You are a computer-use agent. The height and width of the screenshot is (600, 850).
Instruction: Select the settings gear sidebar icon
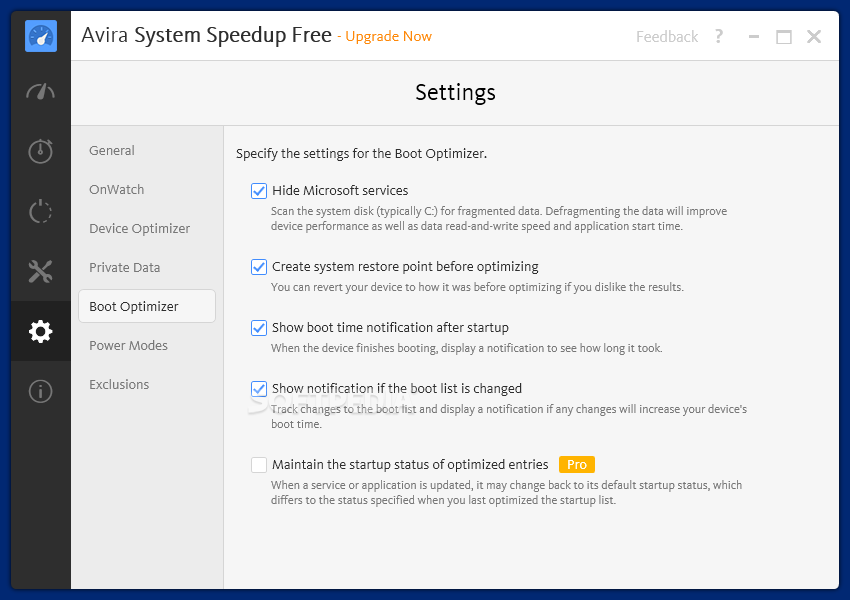pyautogui.click(x=41, y=331)
